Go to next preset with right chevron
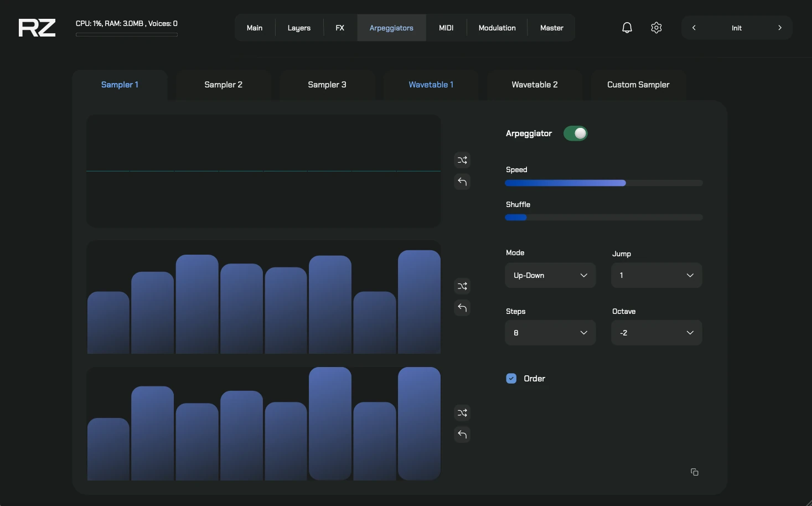This screenshot has width=812, height=506. click(x=780, y=28)
